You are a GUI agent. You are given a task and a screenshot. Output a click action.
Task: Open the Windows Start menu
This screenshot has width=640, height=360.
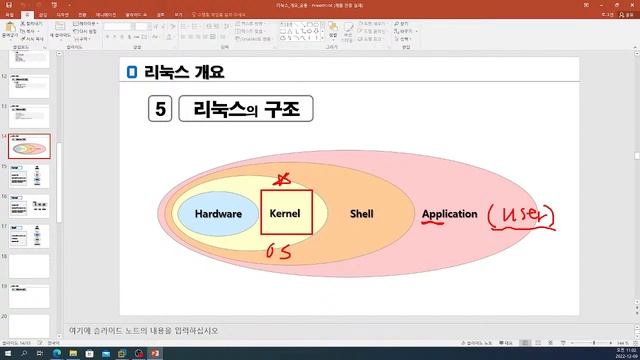8,353
